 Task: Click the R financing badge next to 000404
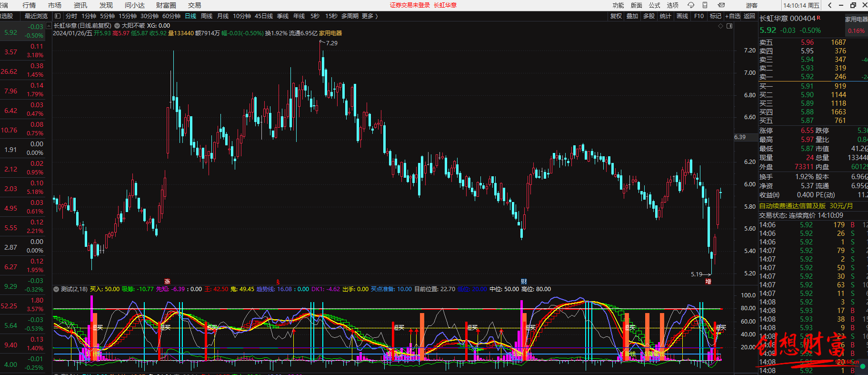click(818, 18)
